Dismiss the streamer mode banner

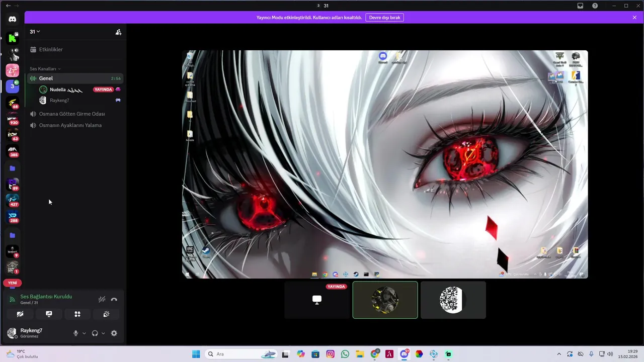(x=634, y=17)
